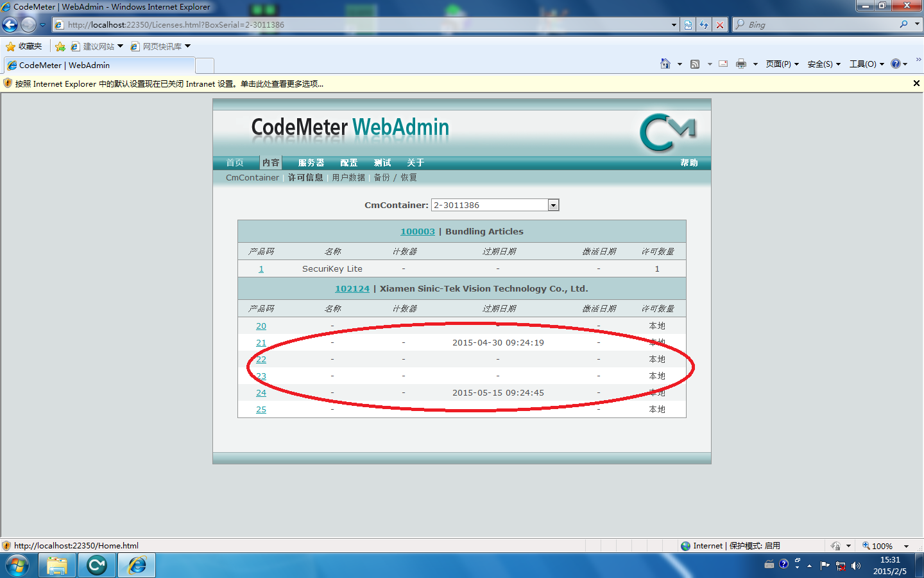Open CodeMeter from the Windows taskbar
Screen dimensions: 924x578
[97, 565]
